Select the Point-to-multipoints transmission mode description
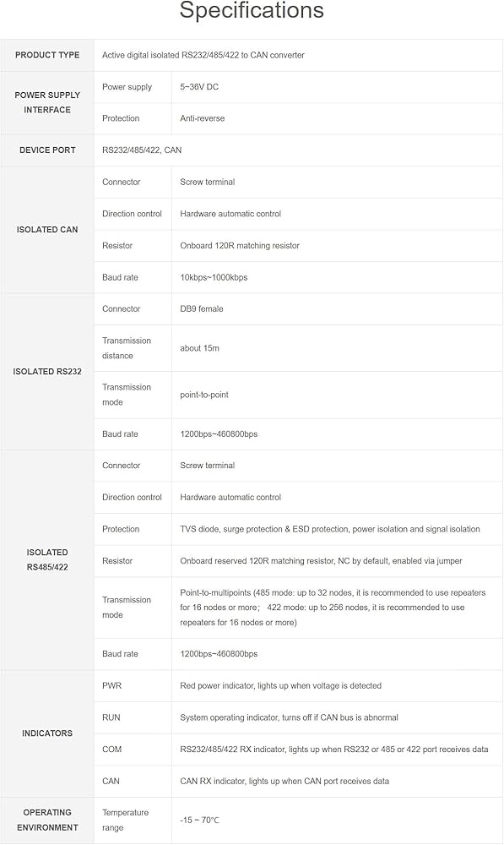The height and width of the screenshot is (845, 504). (x=333, y=608)
